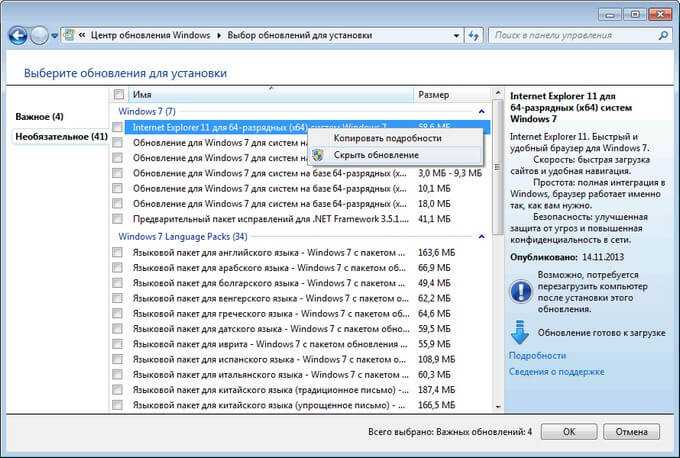680x458 pixels.
Task: Click the search magnifier icon
Action: (x=663, y=36)
